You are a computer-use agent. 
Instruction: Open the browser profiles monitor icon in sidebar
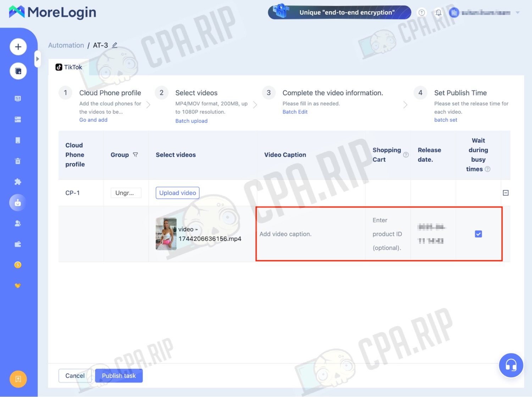pos(18,99)
